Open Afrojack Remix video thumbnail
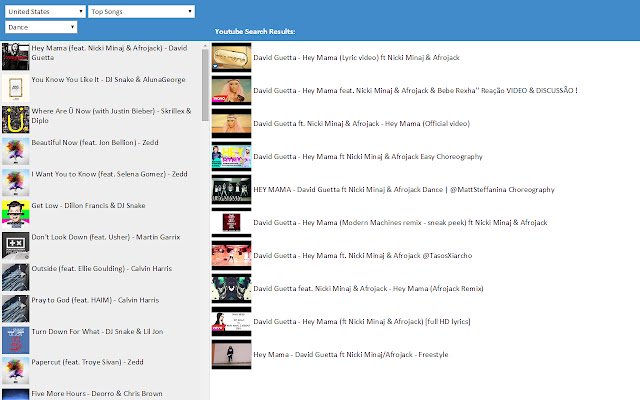This screenshot has width=640, height=400. [x=231, y=289]
